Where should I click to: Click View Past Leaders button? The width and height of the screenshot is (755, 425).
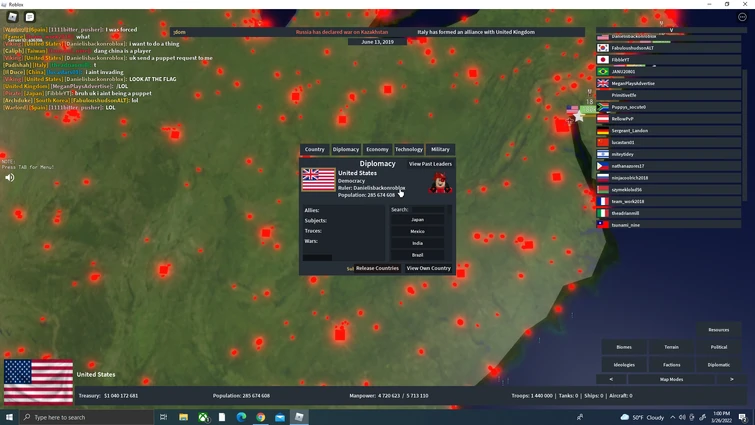(430, 164)
